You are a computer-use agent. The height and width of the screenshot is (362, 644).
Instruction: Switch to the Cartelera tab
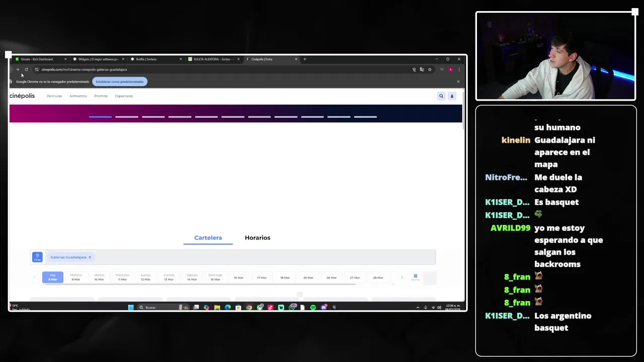(208, 238)
